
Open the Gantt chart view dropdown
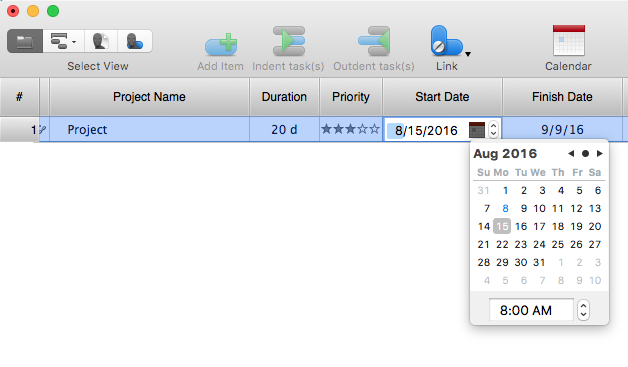(x=63, y=41)
